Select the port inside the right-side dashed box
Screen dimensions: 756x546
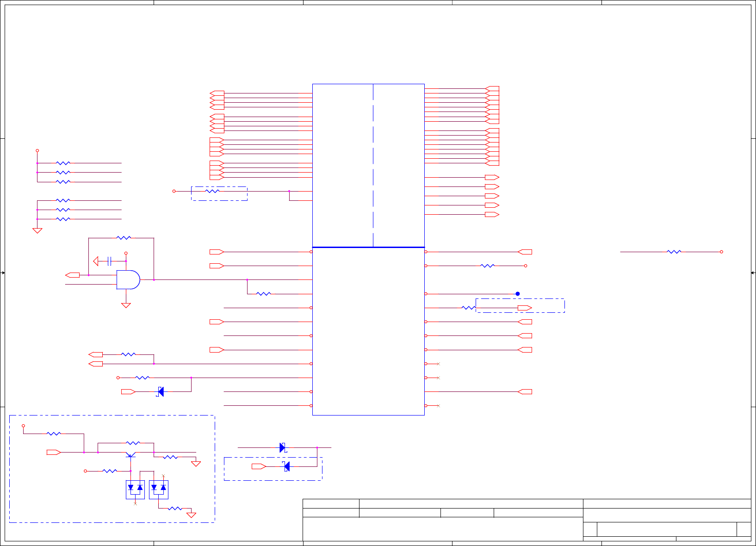coord(525,308)
